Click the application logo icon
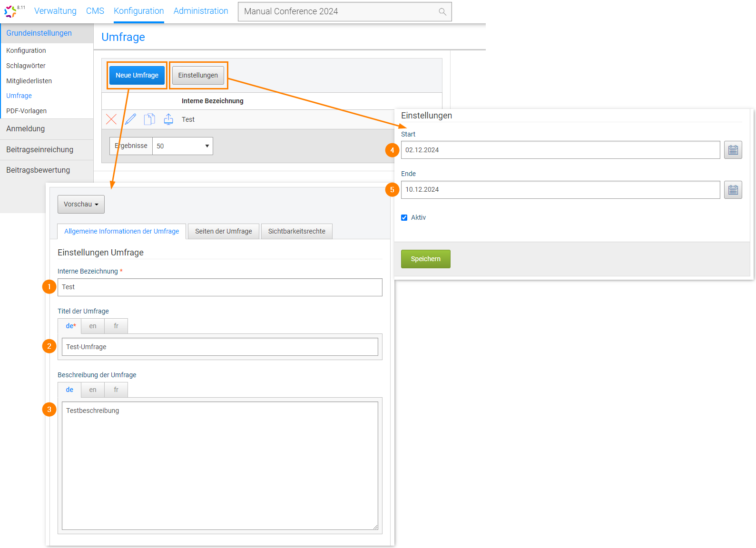The height and width of the screenshot is (548, 756). click(x=10, y=11)
